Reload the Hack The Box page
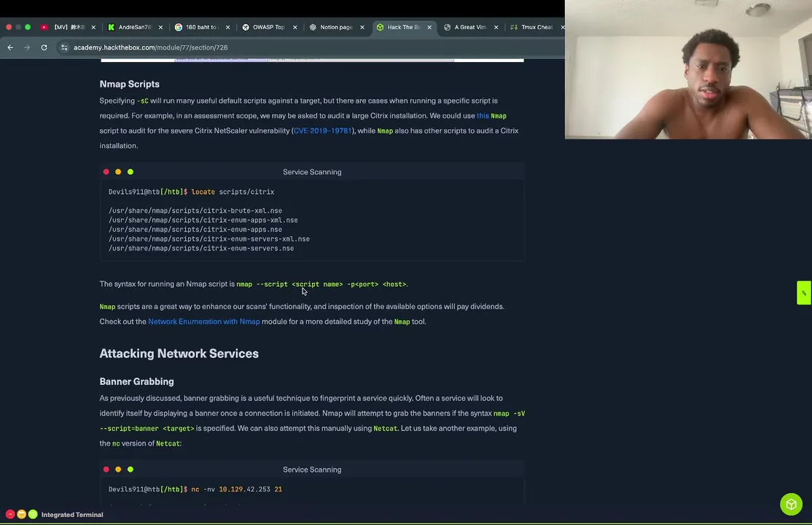Image resolution: width=812 pixels, height=525 pixels. click(x=44, y=47)
